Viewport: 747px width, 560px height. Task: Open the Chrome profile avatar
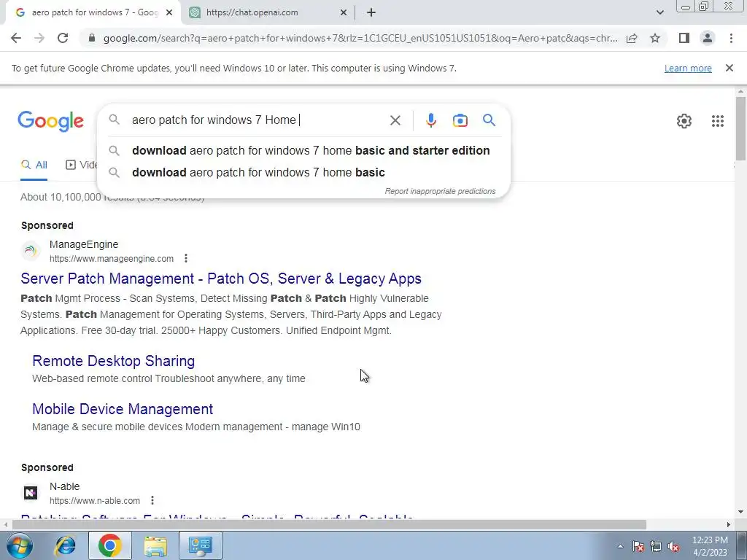(x=708, y=38)
